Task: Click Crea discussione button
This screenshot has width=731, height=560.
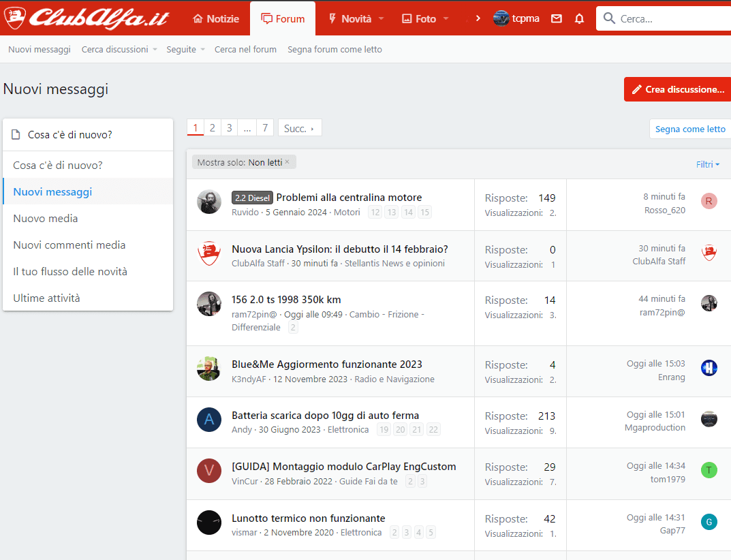Action: 677,89
